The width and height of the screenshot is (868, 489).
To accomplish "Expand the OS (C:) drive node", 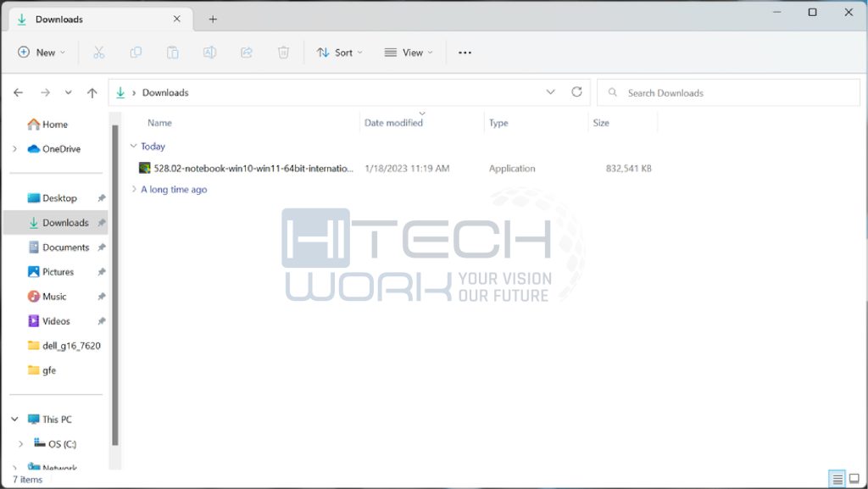I will tap(21, 444).
